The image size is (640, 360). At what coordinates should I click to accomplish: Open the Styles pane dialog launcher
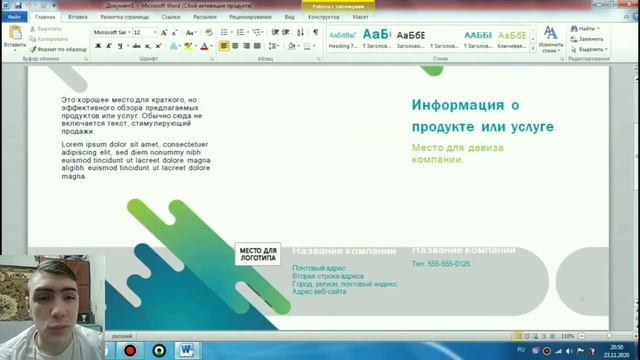[x=562, y=59]
